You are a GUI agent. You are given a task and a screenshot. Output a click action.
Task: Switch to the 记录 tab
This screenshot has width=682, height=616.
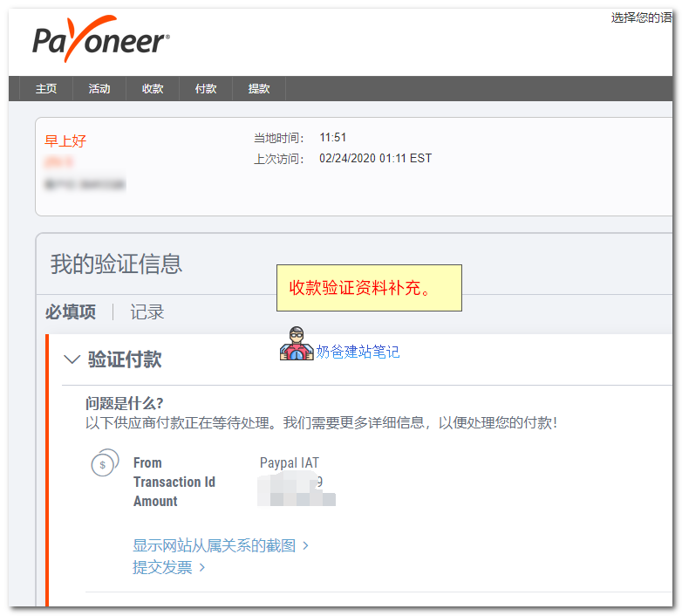point(147,312)
